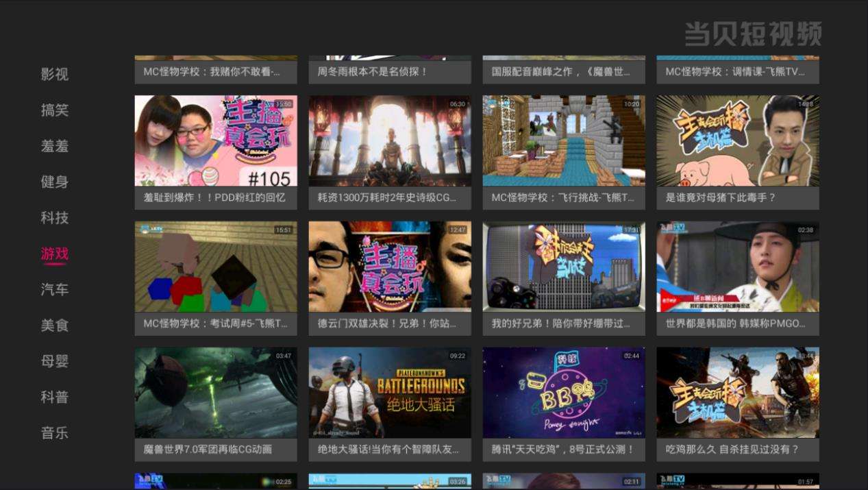Open Battlegrounds 绝地大骚话 video thumbnail
The width and height of the screenshot is (868, 490).
point(390,393)
